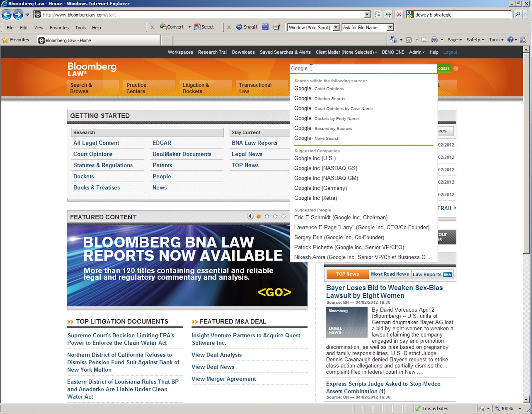Expand Client Matter (None Selected) dropdown
This screenshot has height=414, width=532.
tap(346, 52)
